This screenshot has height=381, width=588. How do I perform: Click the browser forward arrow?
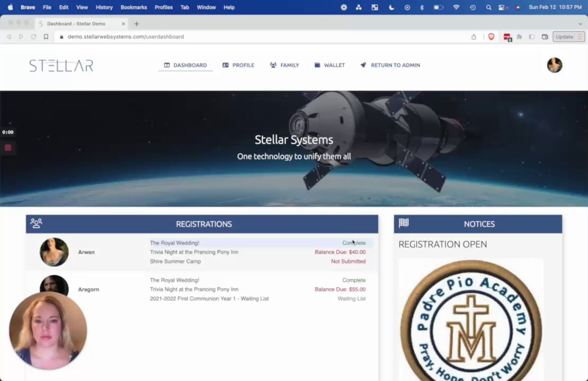(x=21, y=37)
